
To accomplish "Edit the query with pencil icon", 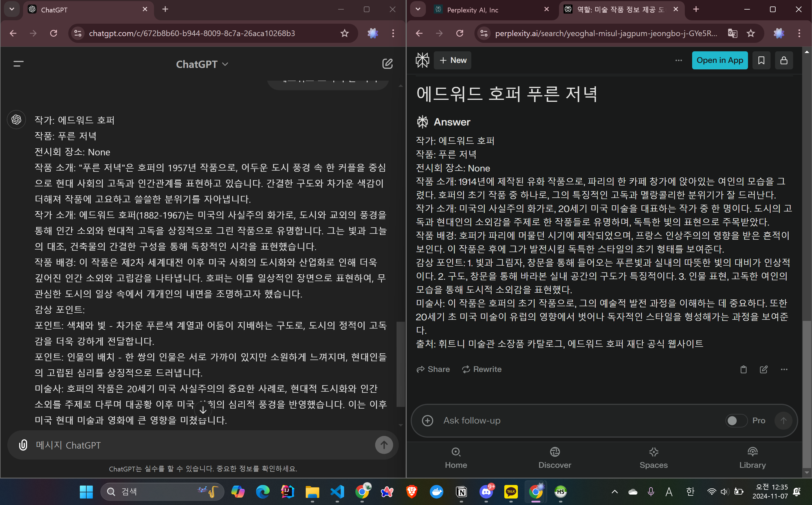I will [763, 369].
